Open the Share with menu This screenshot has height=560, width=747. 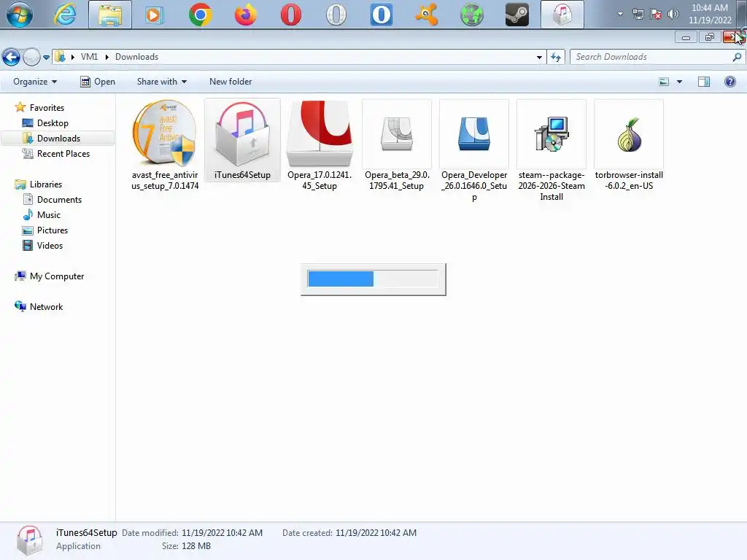click(x=161, y=82)
